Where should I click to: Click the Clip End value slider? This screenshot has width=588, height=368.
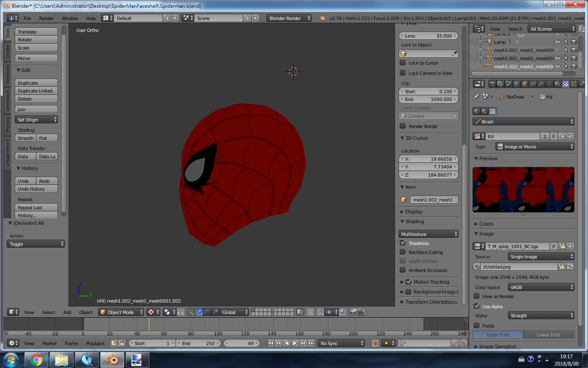[428, 99]
